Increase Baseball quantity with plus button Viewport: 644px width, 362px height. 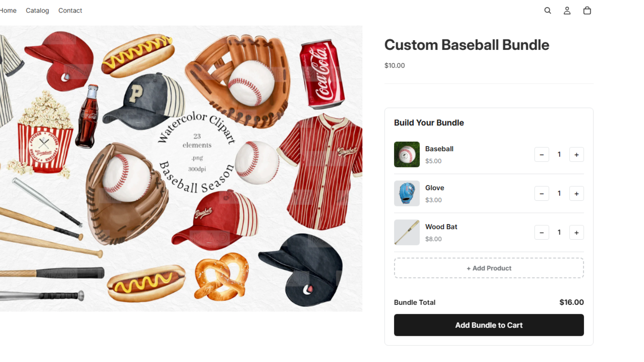click(576, 154)
